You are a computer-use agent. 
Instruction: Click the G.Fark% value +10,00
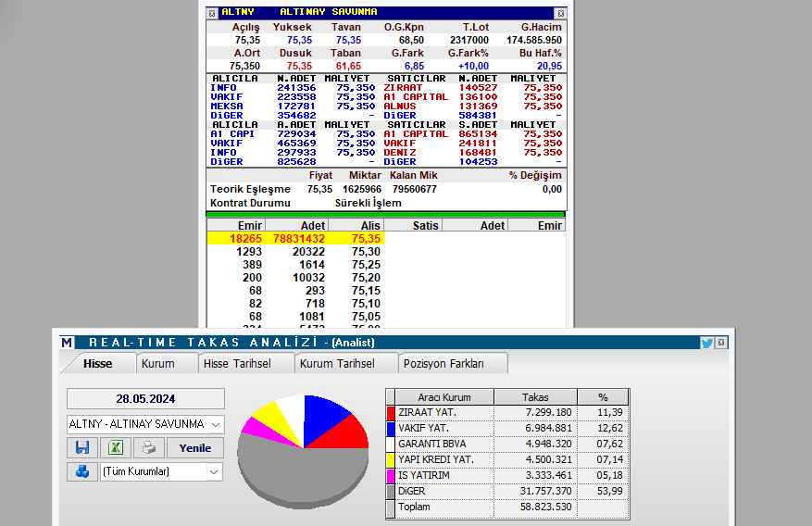click(x=473, y=66)
